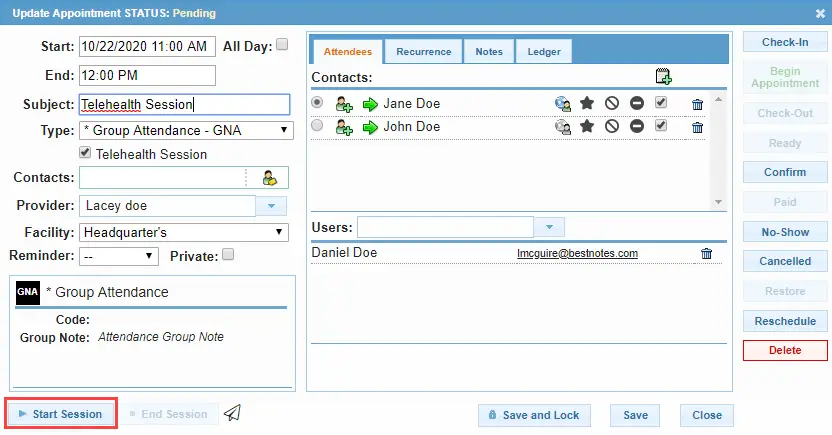Open Provider dropdown arrow
This screenshot has height=435, width=832.
tap(271, 206)
